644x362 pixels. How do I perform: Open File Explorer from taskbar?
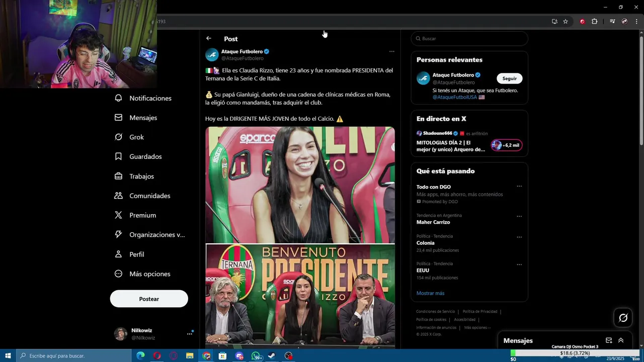click(190, 356)
